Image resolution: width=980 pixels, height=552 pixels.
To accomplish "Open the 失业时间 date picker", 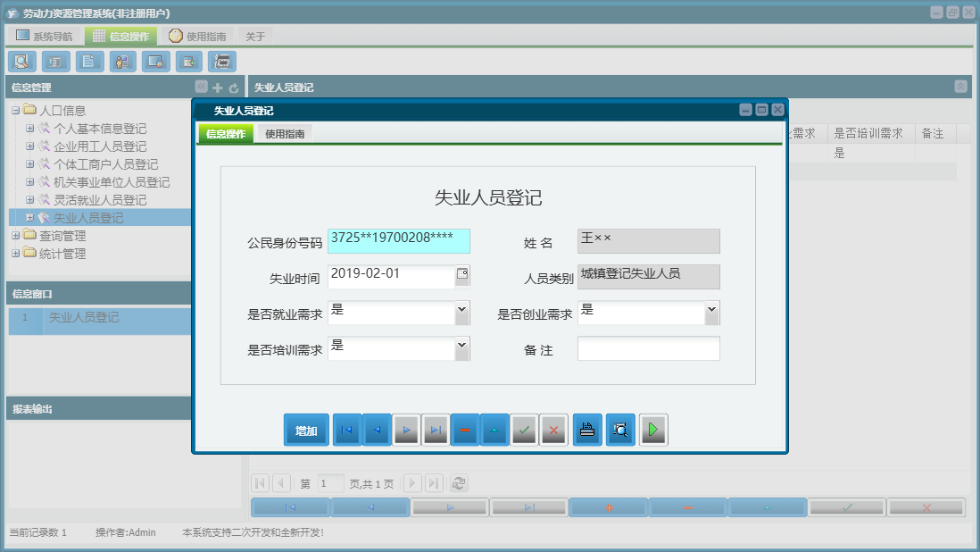I will point(461,276).
